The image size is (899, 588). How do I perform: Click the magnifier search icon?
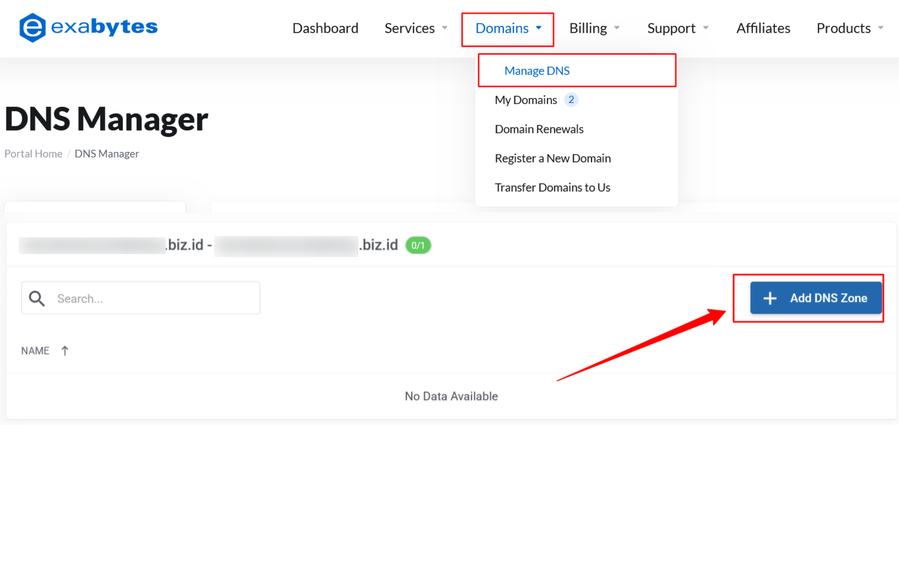click(37, 298)
